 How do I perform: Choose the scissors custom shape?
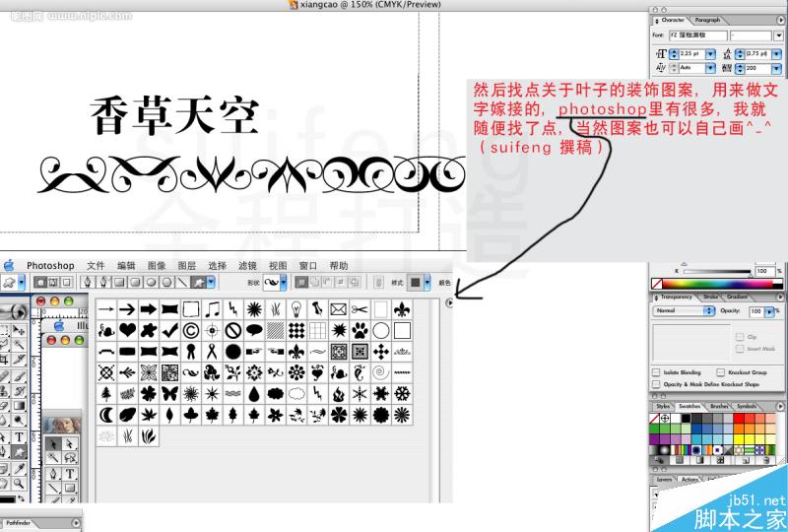[x=360, y=309]
